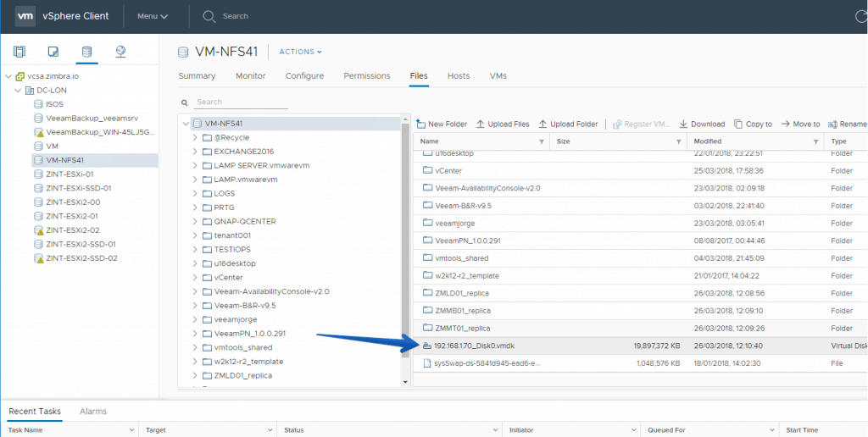Filter the Size column
The height and width of the screenshot is (437, 868).
point(679,142)
